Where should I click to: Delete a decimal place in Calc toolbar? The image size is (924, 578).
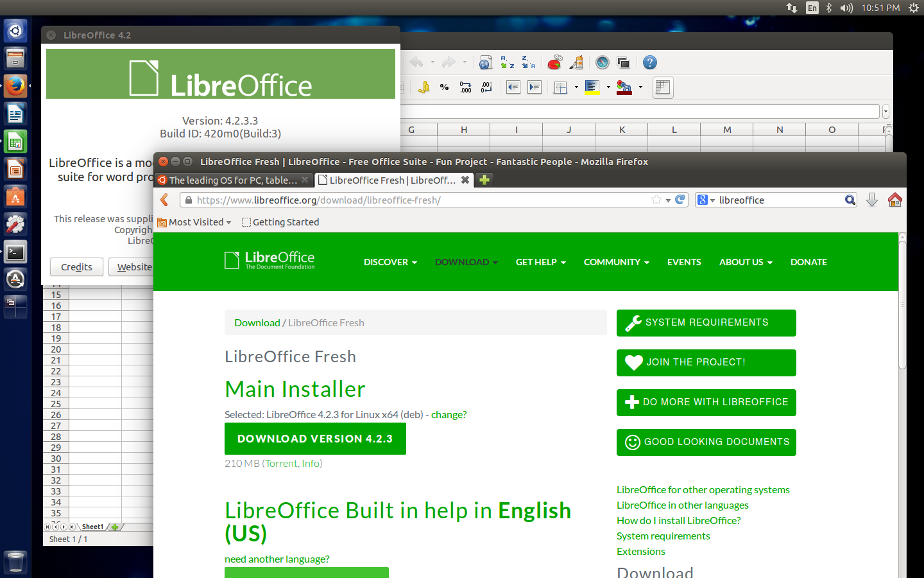click(x=487, y=87)
